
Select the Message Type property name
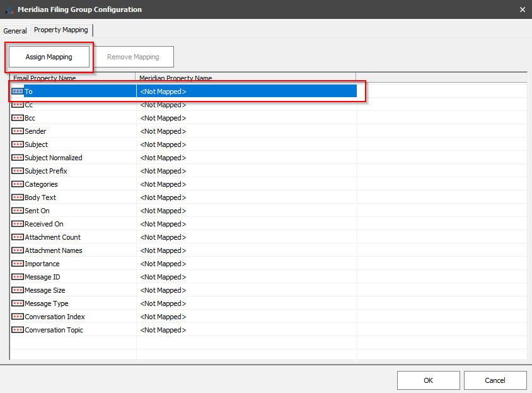[x=47, y=303]
